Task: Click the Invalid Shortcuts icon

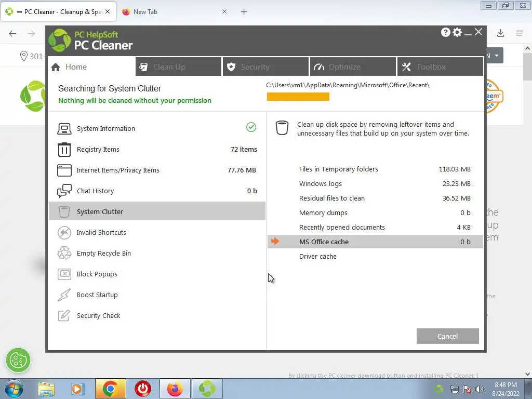Action: tap(64, 232)
